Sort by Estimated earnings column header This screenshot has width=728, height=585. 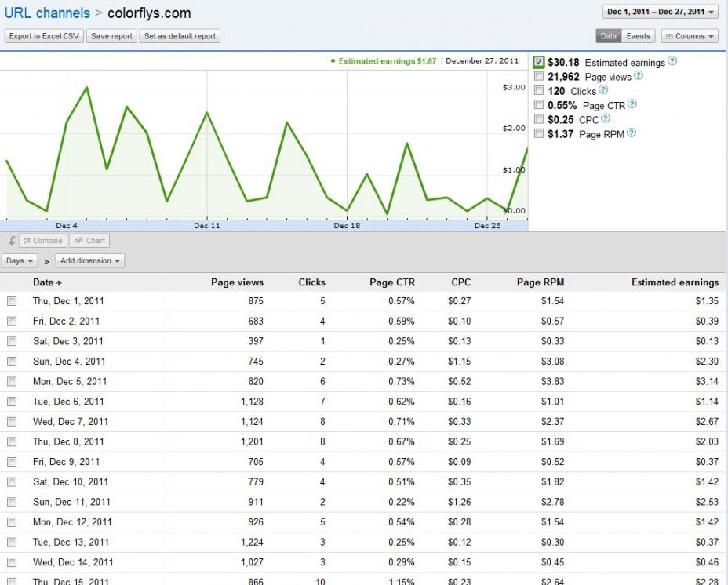tap(675, 282)
